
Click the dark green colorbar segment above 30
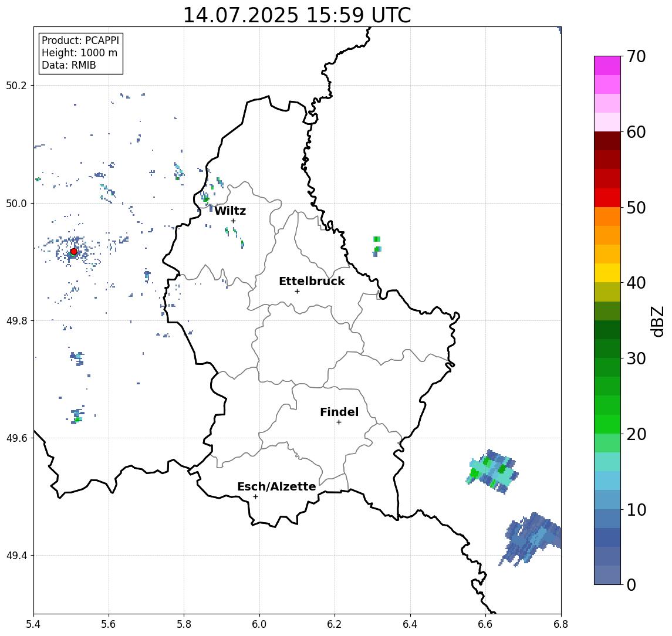point(607,349)
